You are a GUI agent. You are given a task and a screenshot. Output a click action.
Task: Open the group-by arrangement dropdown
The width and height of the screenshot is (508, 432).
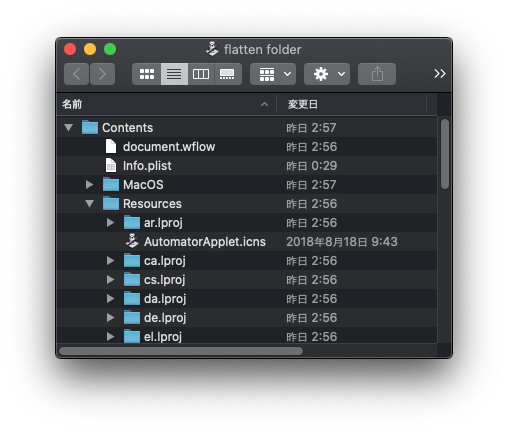click(273, 74)
